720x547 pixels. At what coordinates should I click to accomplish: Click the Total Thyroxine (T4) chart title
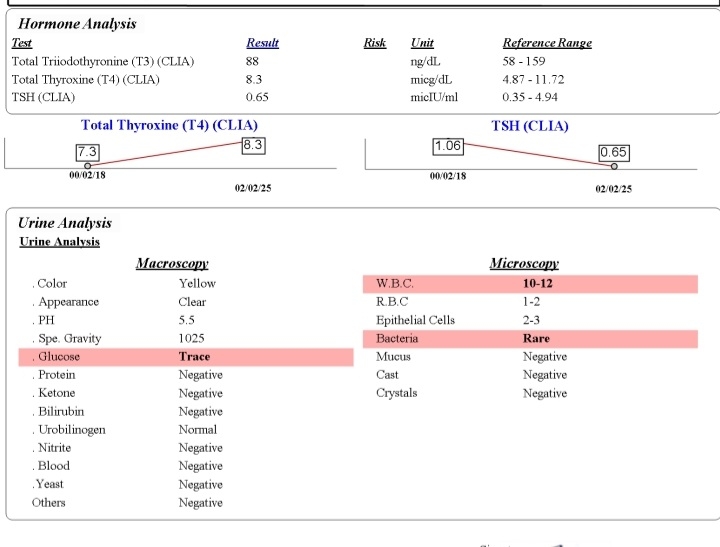click(169, 125)
